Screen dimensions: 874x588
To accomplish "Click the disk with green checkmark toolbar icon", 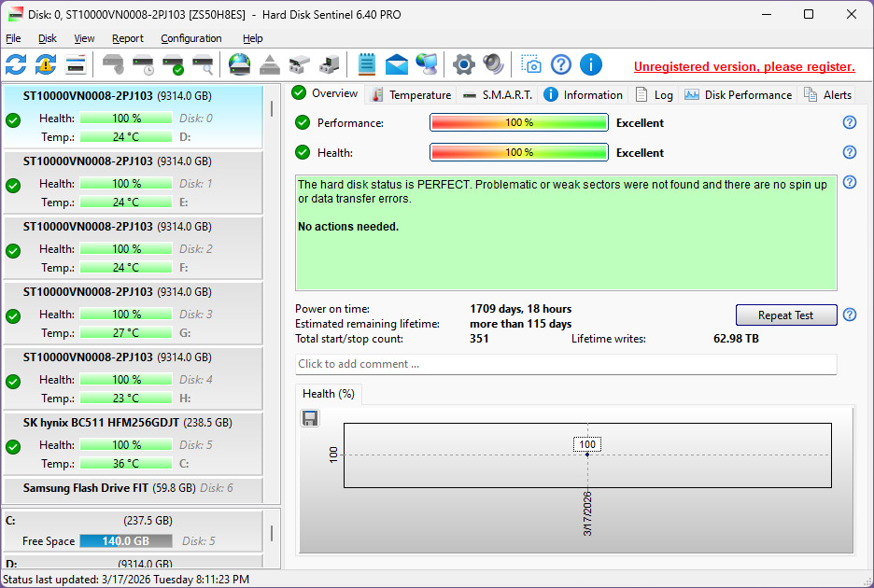I will (x=173, y=64).
